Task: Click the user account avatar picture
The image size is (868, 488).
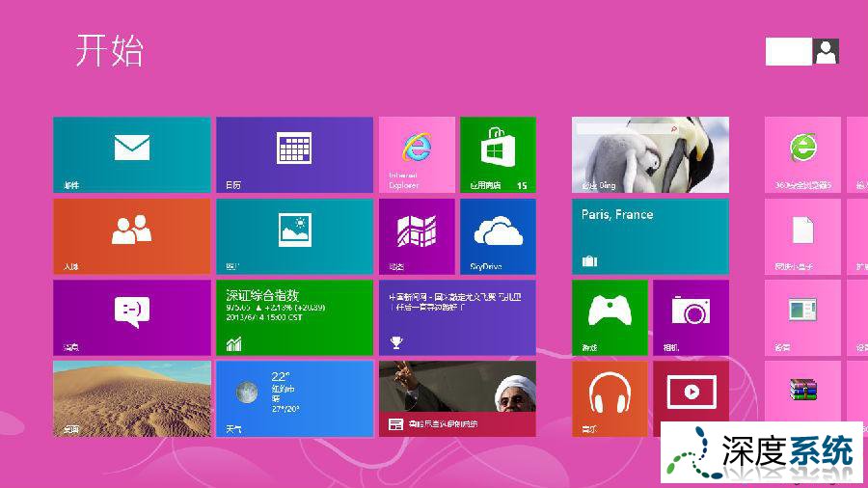Action: coord(826,51)
